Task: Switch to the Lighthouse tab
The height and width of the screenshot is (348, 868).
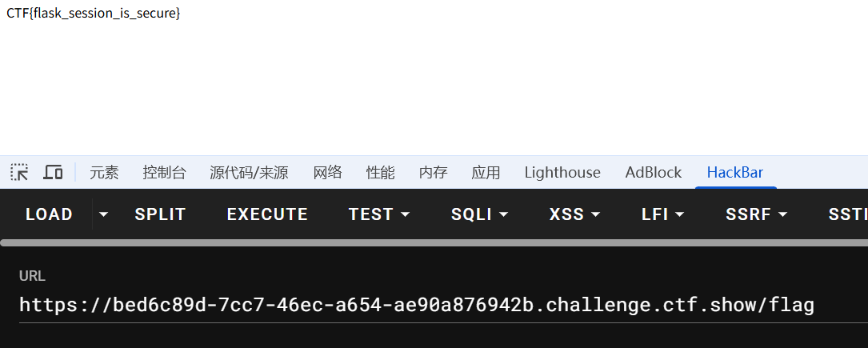Action: (562, 172)
